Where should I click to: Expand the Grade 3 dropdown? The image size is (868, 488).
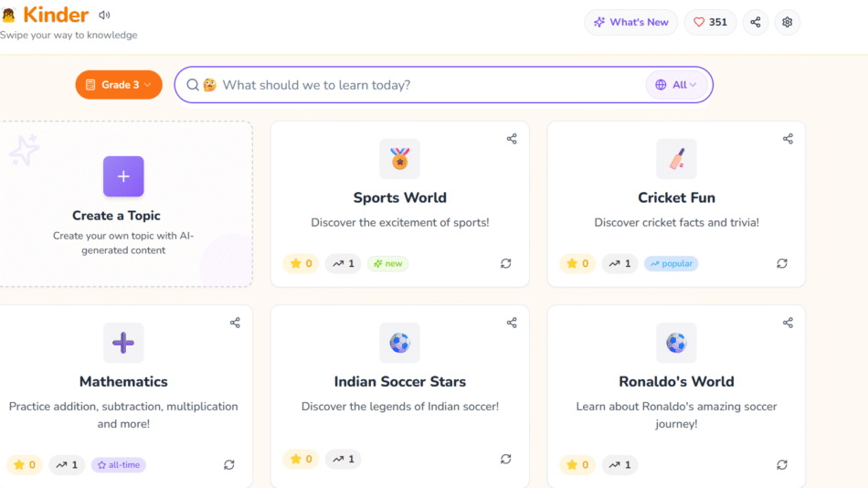point(119,85)
